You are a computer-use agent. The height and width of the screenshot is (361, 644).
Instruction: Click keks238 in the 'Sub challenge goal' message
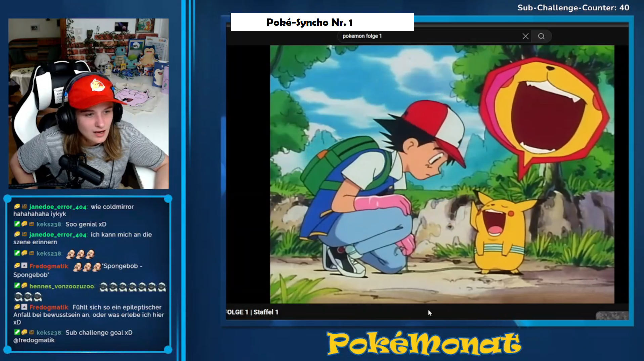tap(49, 333)
